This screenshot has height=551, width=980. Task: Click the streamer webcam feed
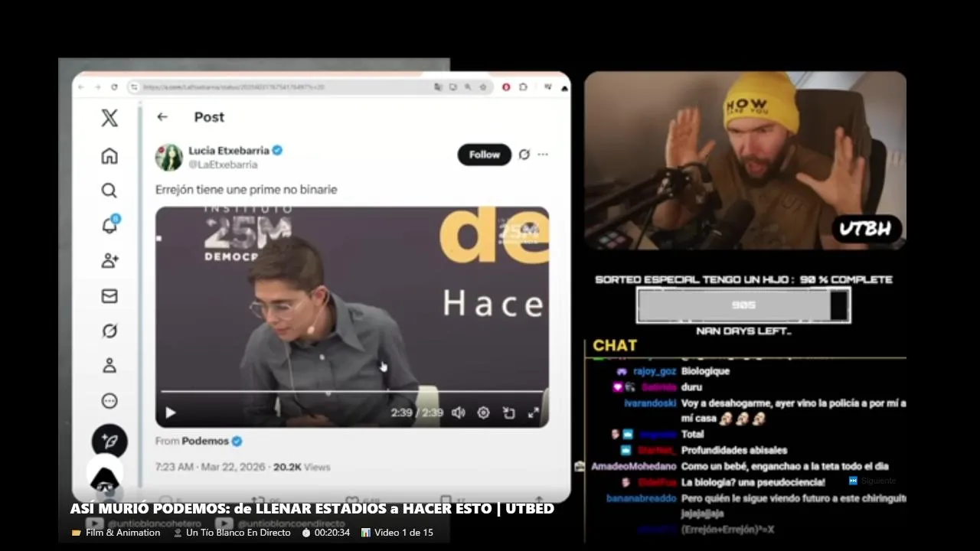coord(745,161)
